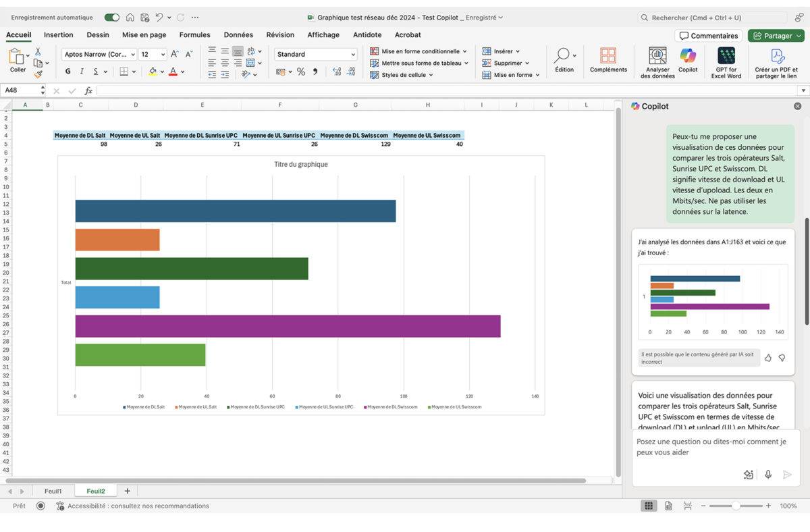This screenshot has height=532, width=810.
Task: Switch to the Dessin tab
Action: point(98,35)
